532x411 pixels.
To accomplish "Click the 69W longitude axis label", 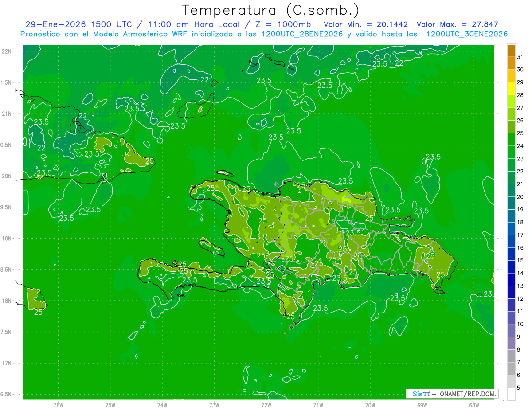I will point(422,405).
